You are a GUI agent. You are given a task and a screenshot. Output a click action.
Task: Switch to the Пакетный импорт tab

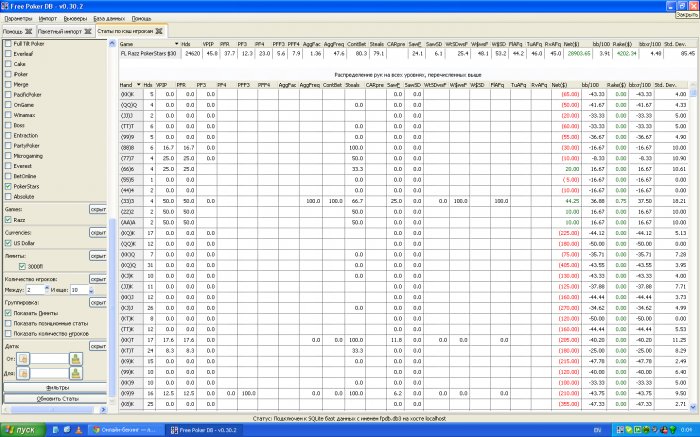pos(60,31)
